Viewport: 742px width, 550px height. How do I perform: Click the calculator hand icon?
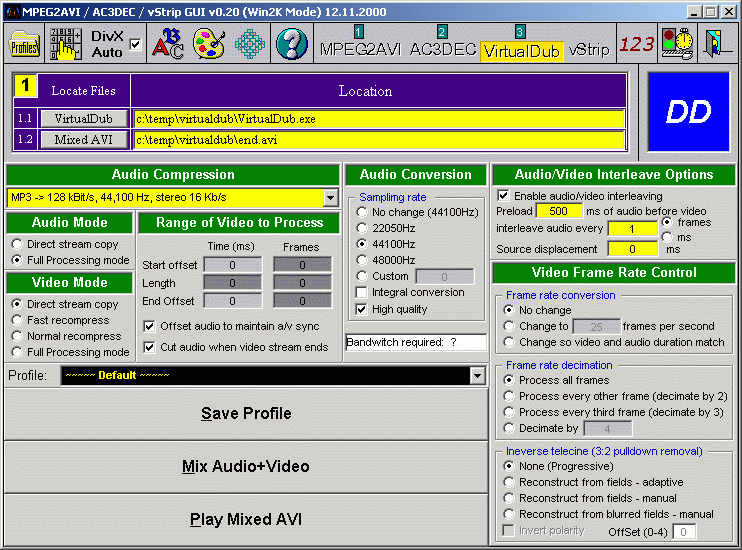point(65,44)
